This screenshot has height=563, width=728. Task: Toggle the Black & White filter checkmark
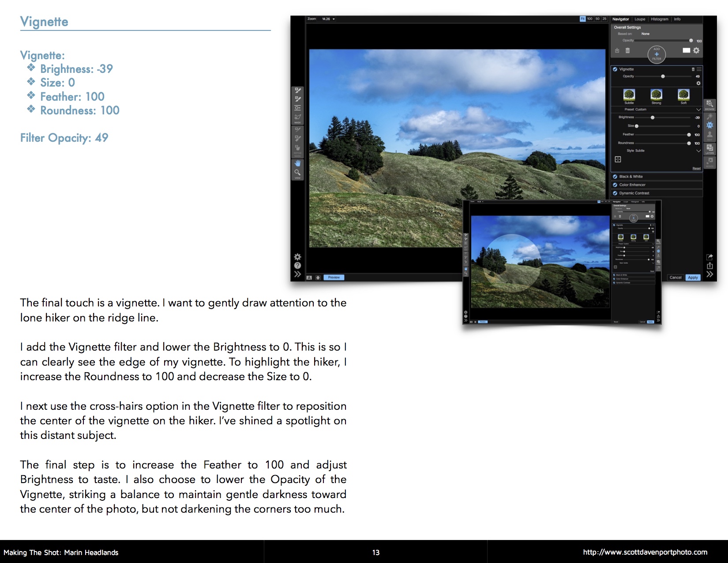(x=615, y=177)
